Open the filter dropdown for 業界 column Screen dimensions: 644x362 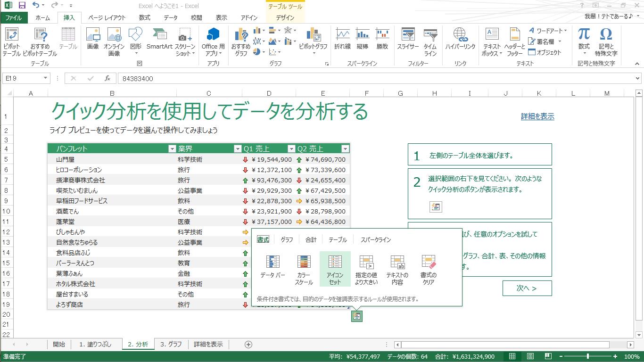coord(238,149)
